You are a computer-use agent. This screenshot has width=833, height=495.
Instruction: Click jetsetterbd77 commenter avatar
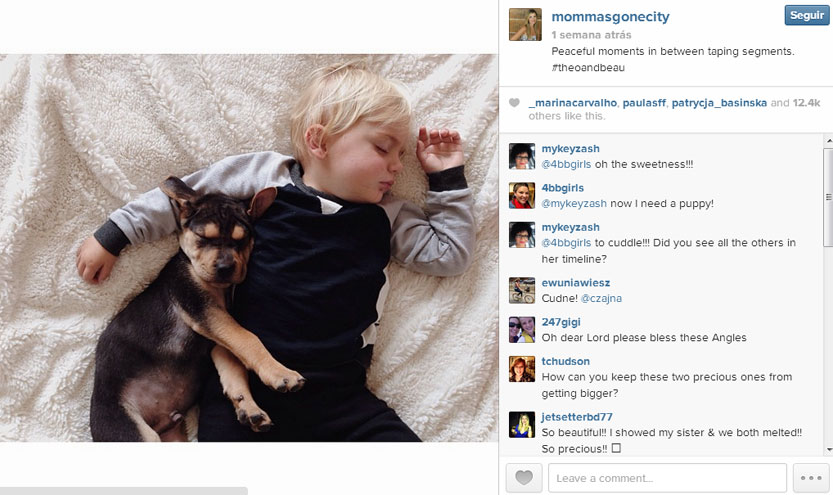pyautogui.click(x=522, y=425)
